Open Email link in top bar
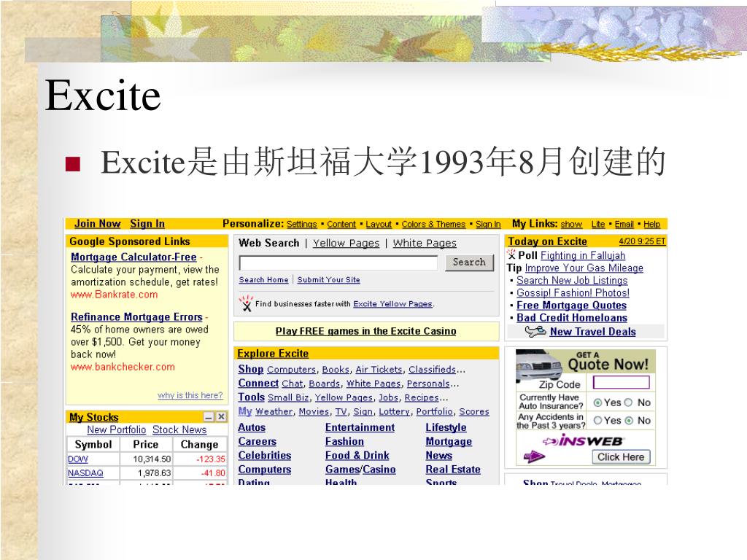The height and width of the screenshot is (560, 747). [624, 225]
